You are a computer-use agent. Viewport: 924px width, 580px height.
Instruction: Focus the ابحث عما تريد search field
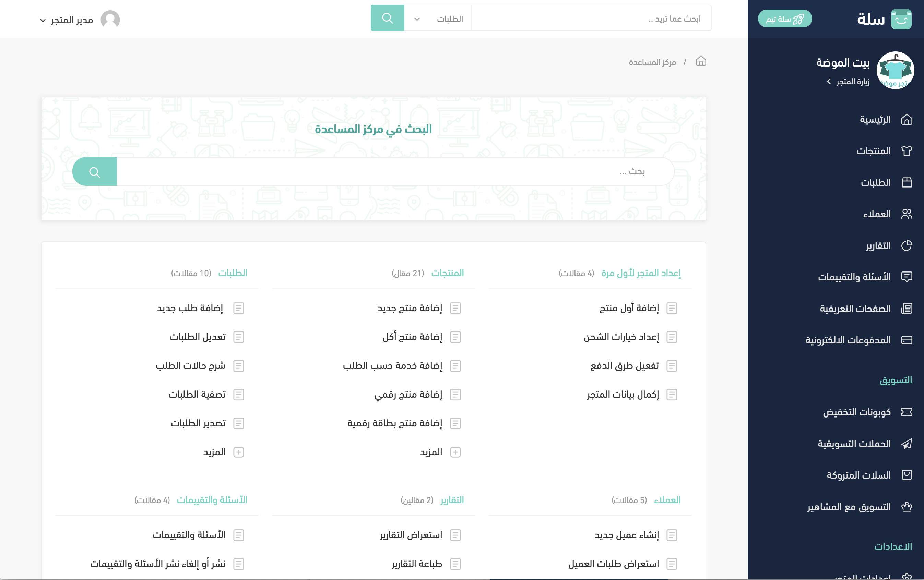pos(591,19)
